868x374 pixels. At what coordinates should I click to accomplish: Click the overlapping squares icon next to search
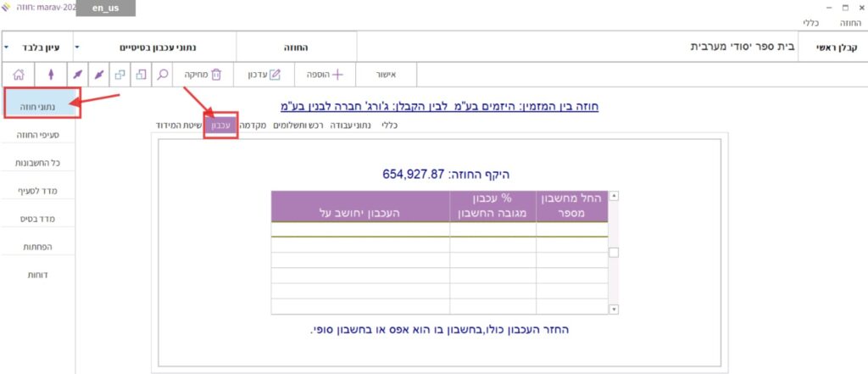141,75
